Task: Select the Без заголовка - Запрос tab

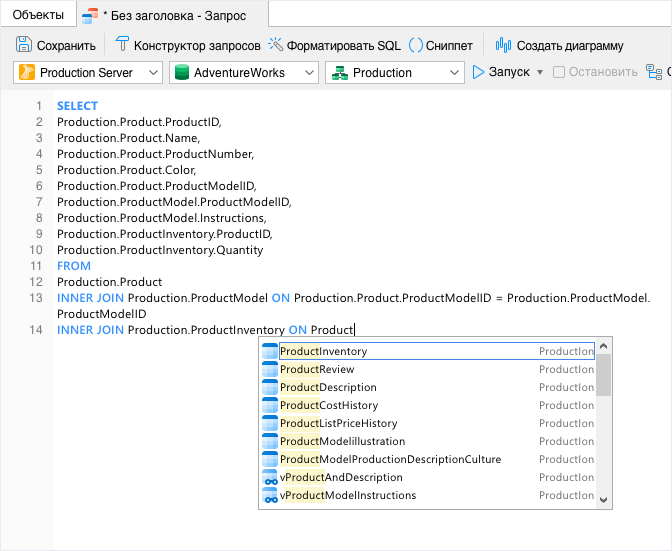Action: click(173, 15)
